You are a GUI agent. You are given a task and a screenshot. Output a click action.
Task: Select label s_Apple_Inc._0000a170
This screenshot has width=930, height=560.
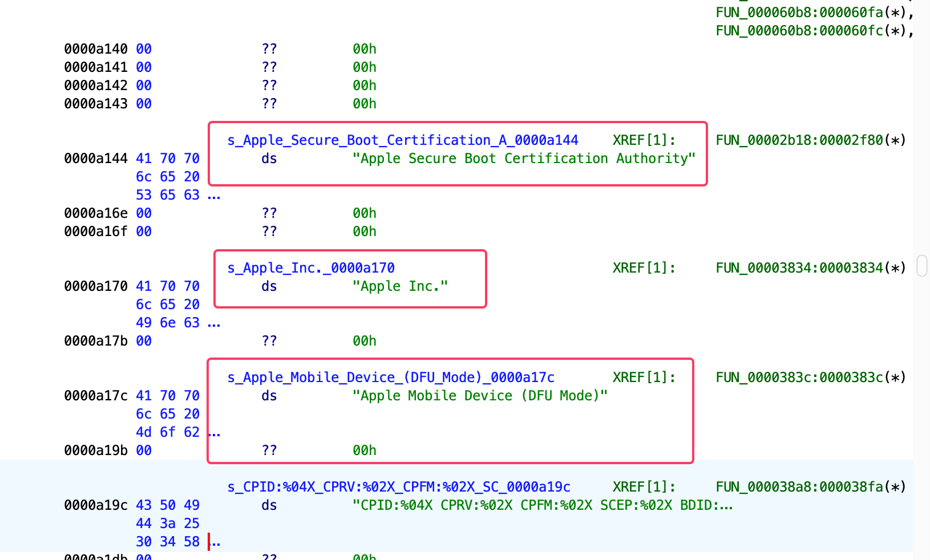tap(311, 268)
